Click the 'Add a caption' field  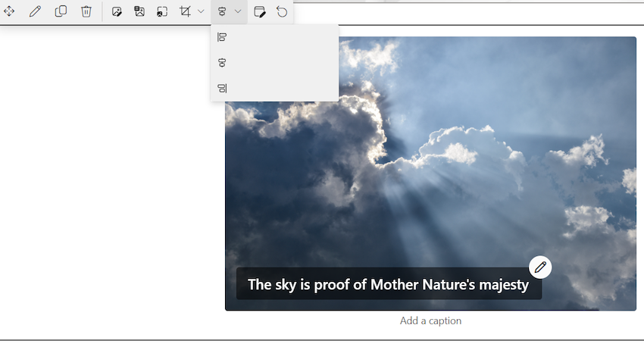(x=430, y=320)
